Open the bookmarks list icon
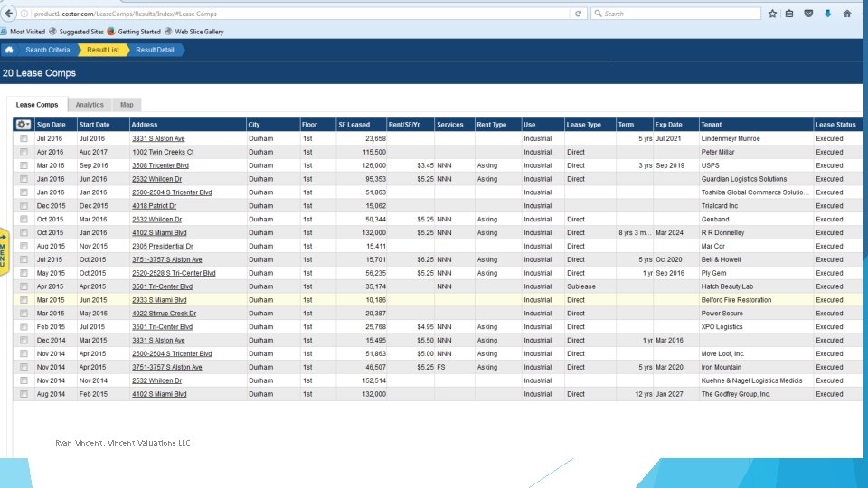Image resolution: width=868 pixels, height=488 pixels. click(789, 14)
